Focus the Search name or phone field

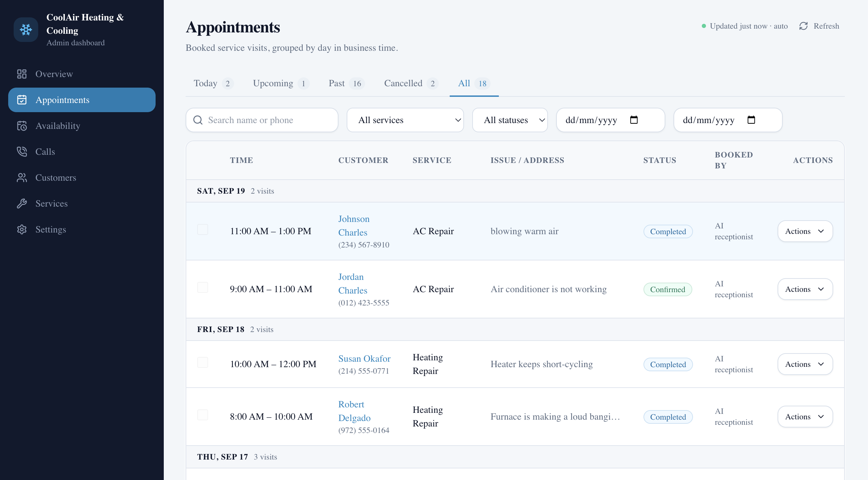[x=262, y=120]
